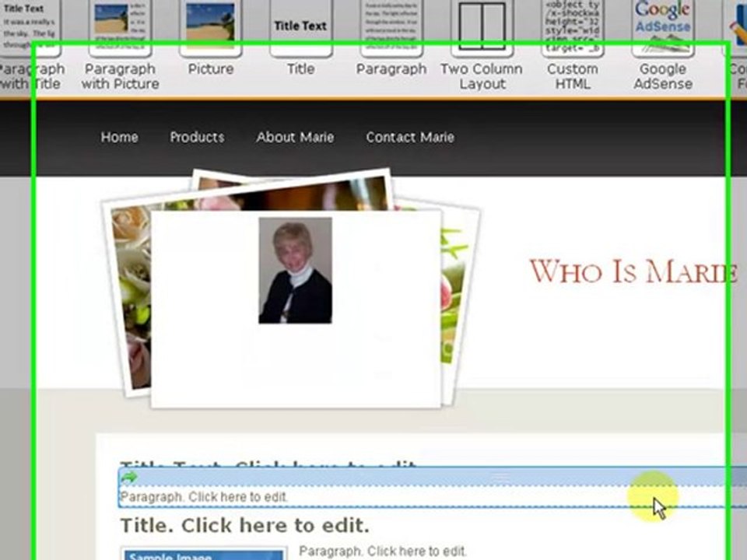Edit 'Title. Click here to edit.' heading

click(245, 526)
